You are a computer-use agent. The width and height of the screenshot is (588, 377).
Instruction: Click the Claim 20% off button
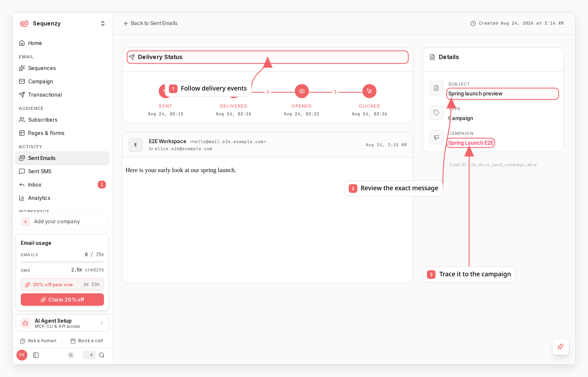62,300
